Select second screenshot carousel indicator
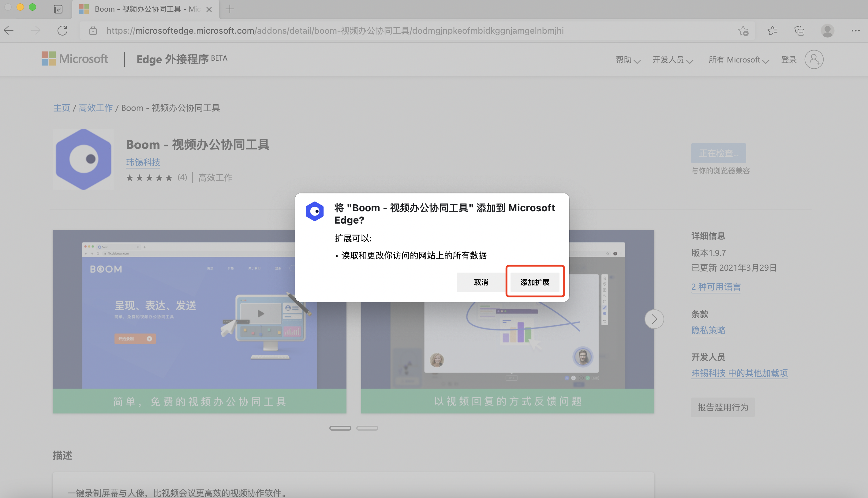The height and width of the screenshot is (498, 868). tap(367, 428)
